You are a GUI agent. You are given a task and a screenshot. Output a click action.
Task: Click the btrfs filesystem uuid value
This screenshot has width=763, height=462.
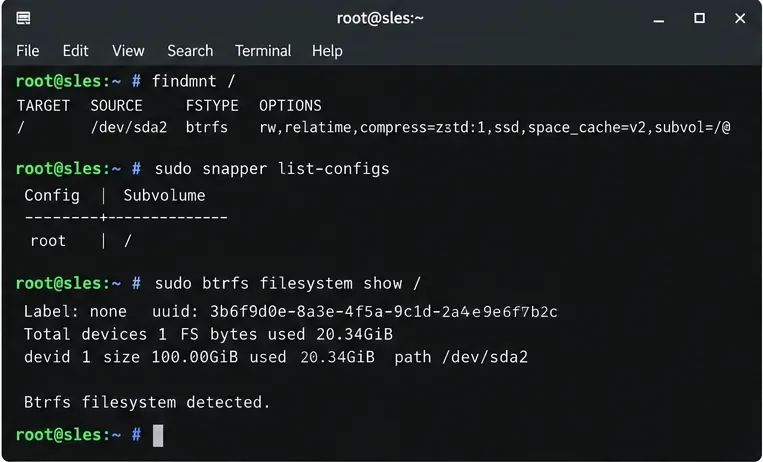click(383, 312)
